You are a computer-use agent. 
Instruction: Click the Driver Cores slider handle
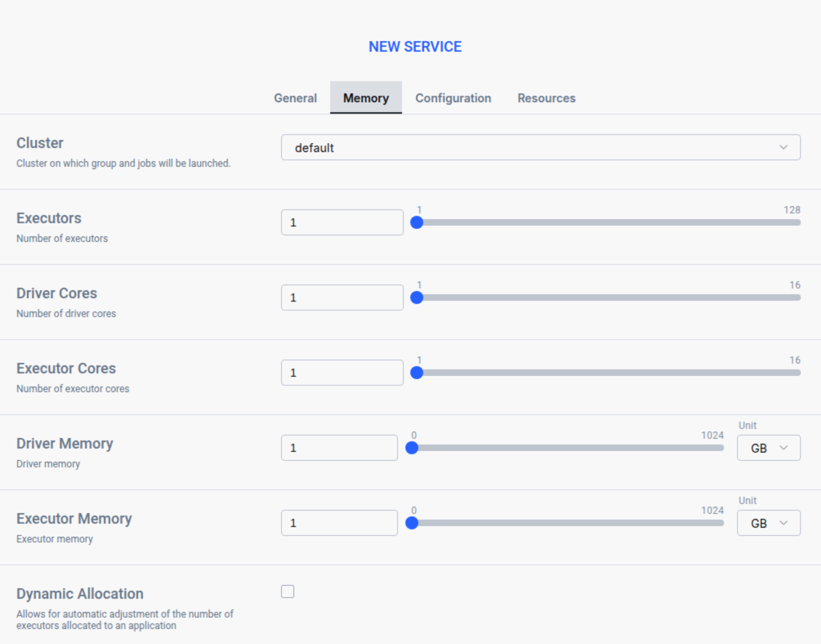[417, 298]
